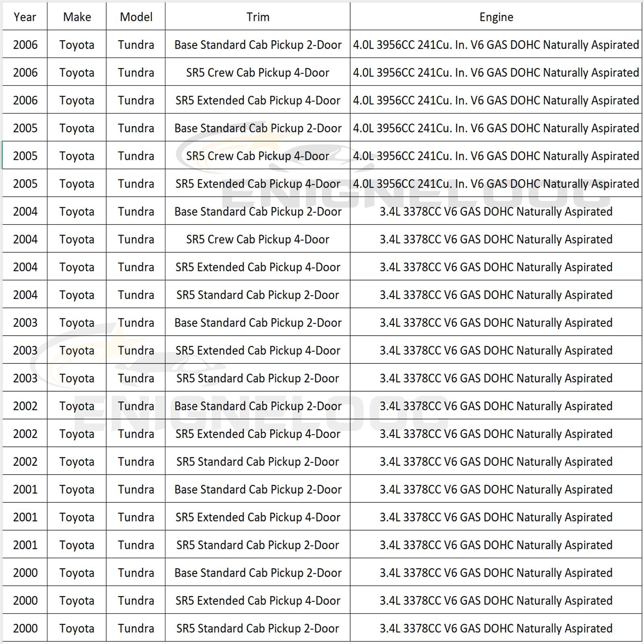Click the 3.4L engine cell for 2004 Base Standard Cab
This screenshot has width=644, height=644.
[x=496, y=211]
